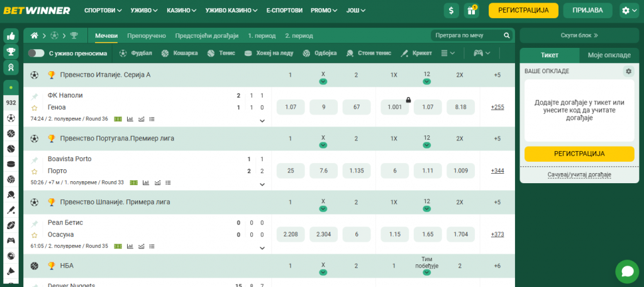Favorite the Наполи–Геноа match star
The image size is (644, 287).
tap(35, 108)
